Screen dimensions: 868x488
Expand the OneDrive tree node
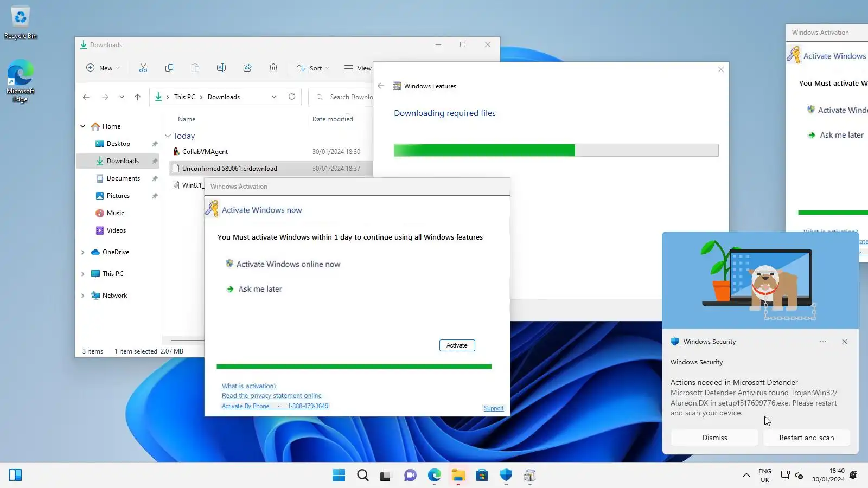click(x=83, y=252)
